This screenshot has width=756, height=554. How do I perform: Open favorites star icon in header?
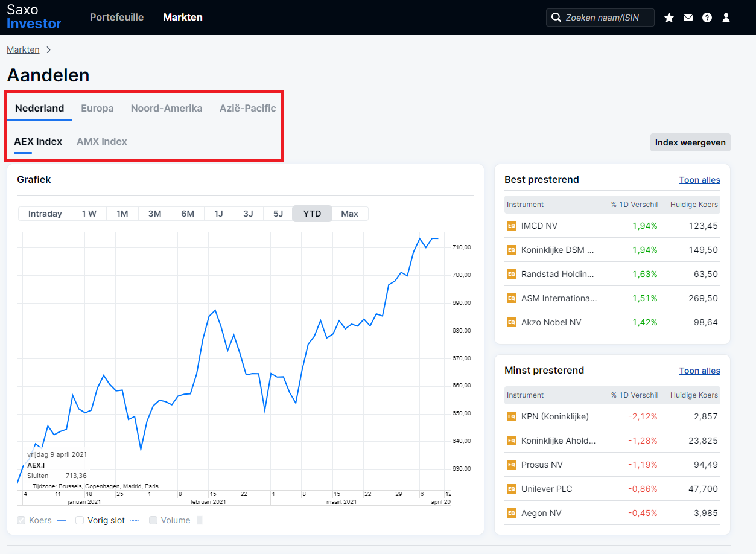point(669,18)
